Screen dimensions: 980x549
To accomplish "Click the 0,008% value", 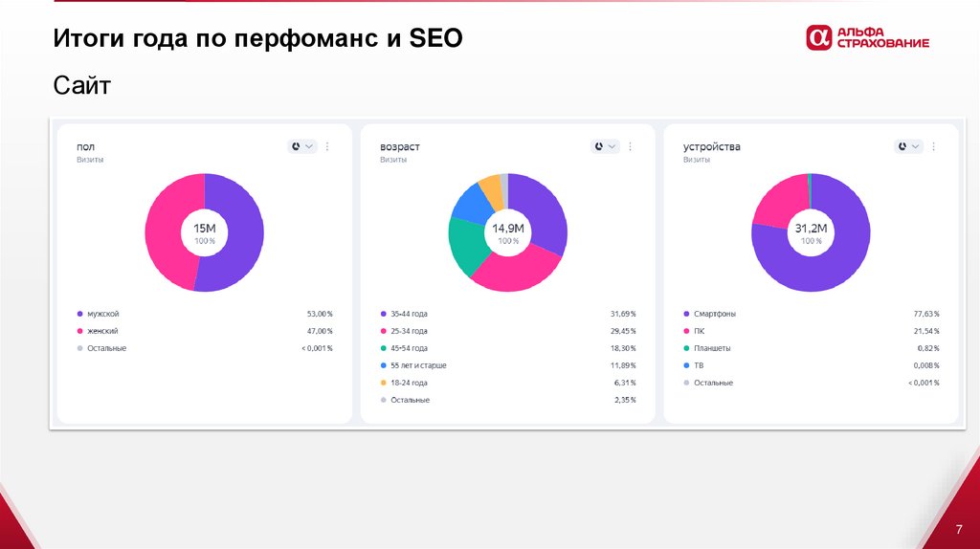I will coord(926,365).
